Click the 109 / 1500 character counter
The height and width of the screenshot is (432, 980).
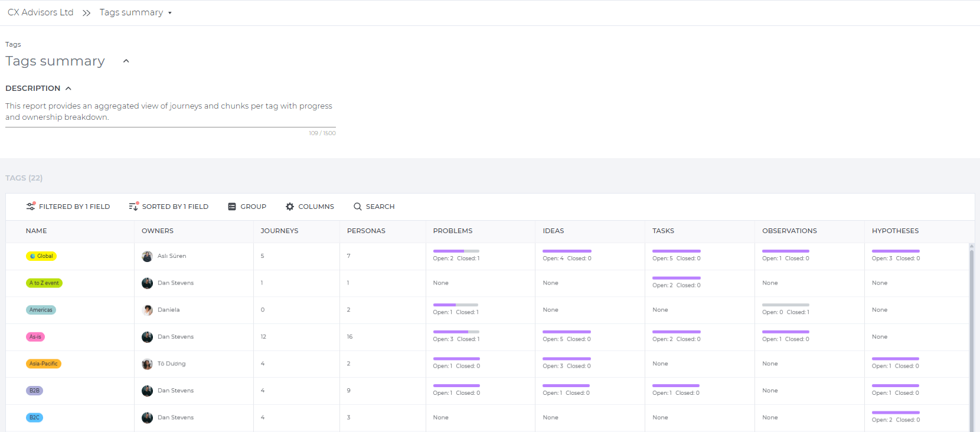point(322,133)
